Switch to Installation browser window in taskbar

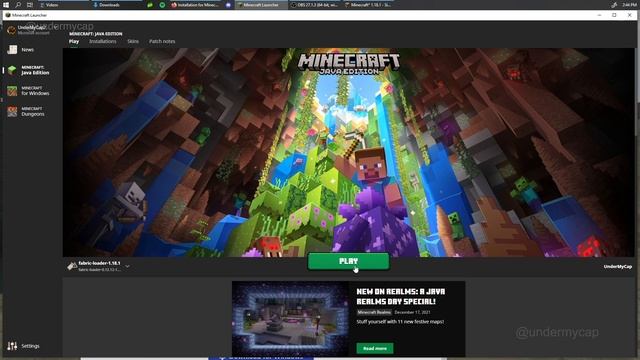tap(196, 5)
